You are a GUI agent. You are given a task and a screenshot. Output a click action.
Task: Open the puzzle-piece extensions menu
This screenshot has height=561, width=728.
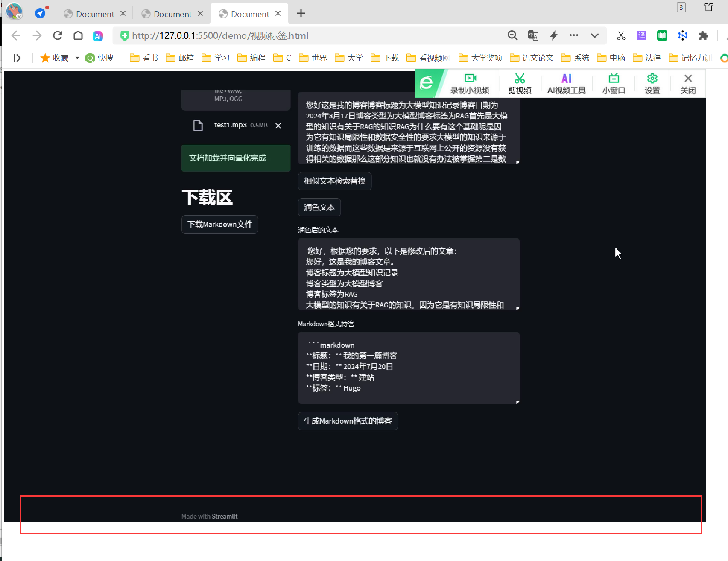coord(703,35)
